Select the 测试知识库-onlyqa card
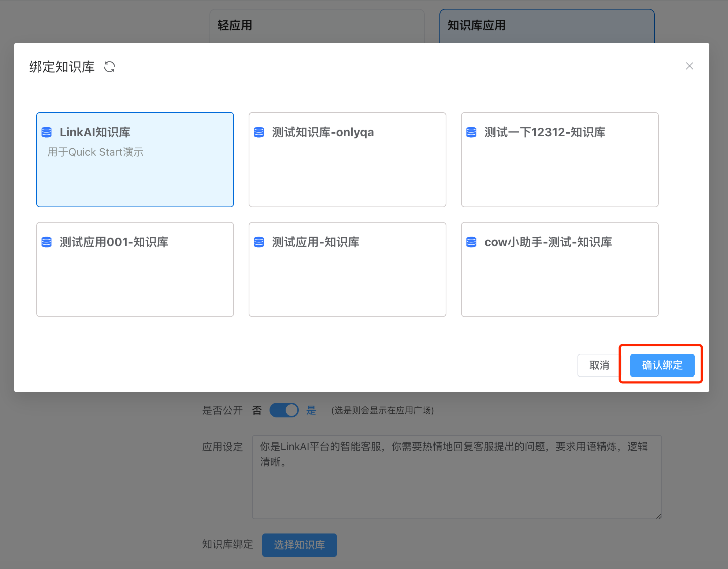The width and height of the screenshot is (728, 569). 348,160
